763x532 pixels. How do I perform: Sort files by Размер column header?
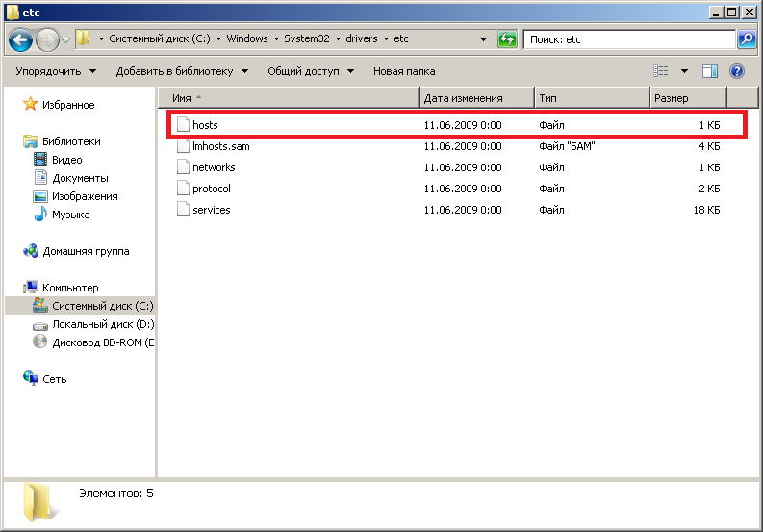pos(672,98)
